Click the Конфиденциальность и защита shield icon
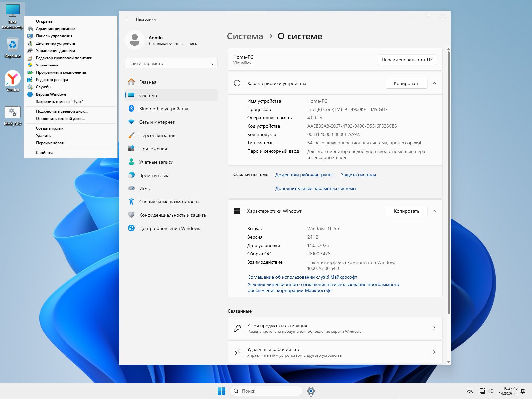 (x=131, y=215)
